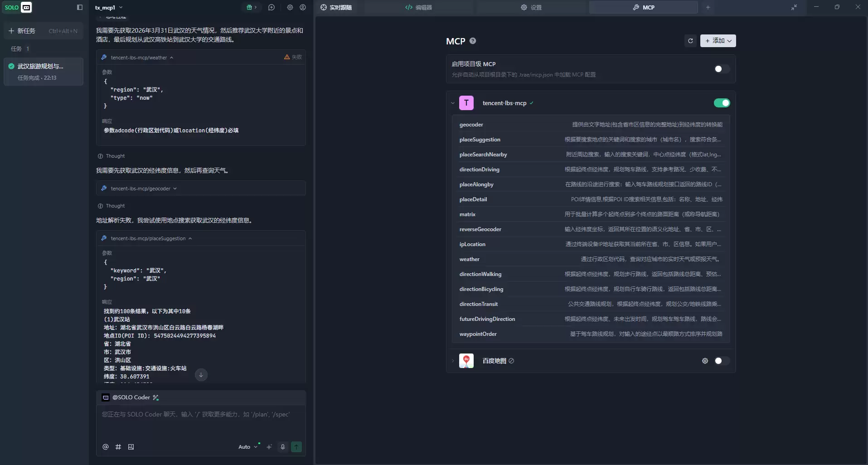Expand the tencent-lbs-mcp/geocoder tool call
The width and height of the screenshot is (868, 465).
(x=175, y=189)
